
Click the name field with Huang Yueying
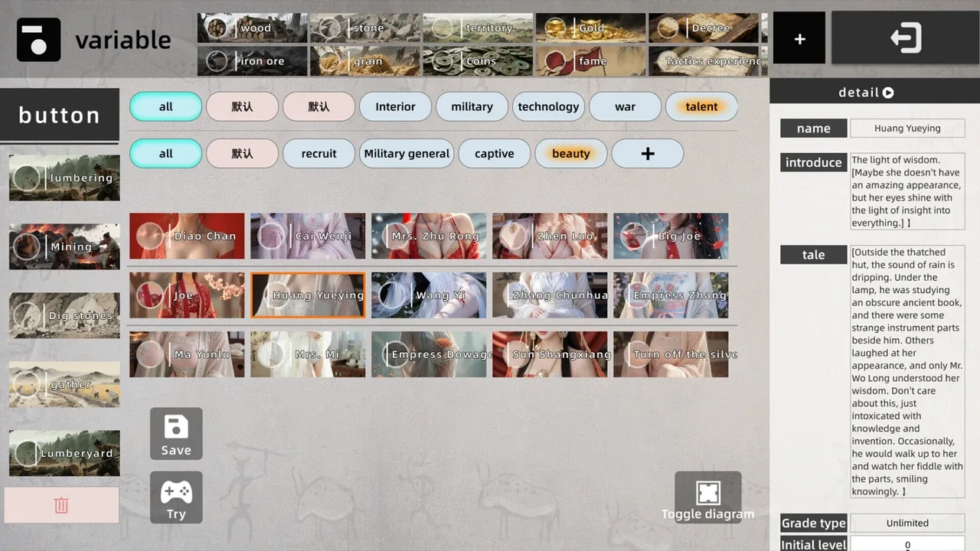(x=907, y=129)
